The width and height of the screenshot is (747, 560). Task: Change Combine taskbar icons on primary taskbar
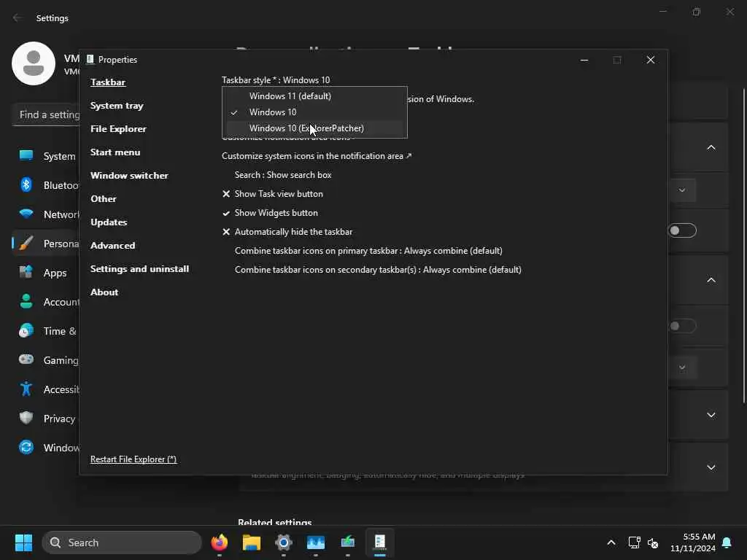click(x=368, y=251)
